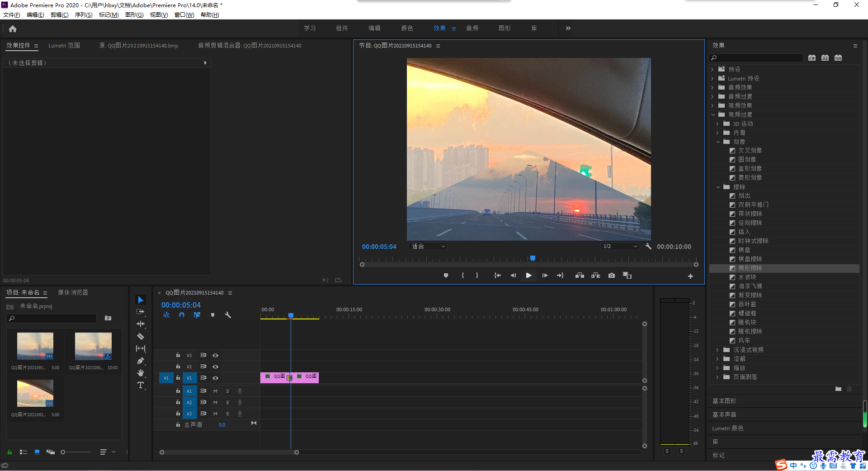The image size is (868, 471).
Task: Export frame with camera icon
Action: (x=612, y=276)
